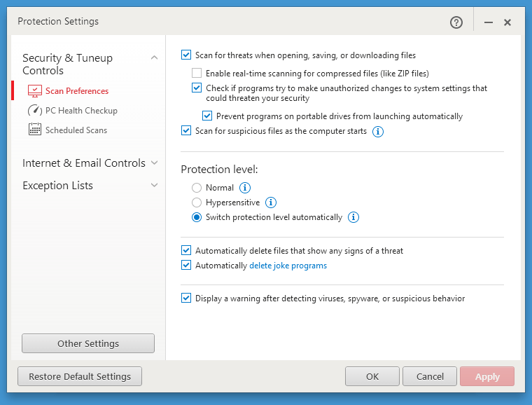The image size is (532, 405).
Task: Click the Scan Preferences monitor icon
Action: [35, 91]
